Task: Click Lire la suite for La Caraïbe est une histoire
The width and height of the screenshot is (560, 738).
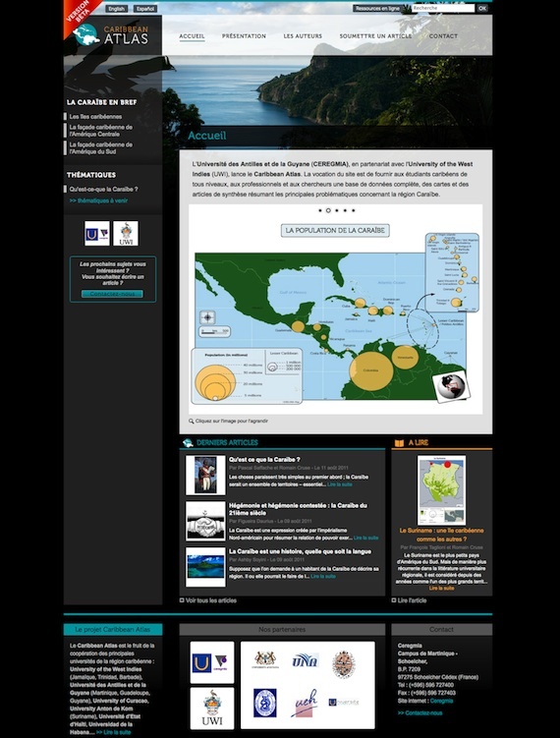Action: coord(323,576)
